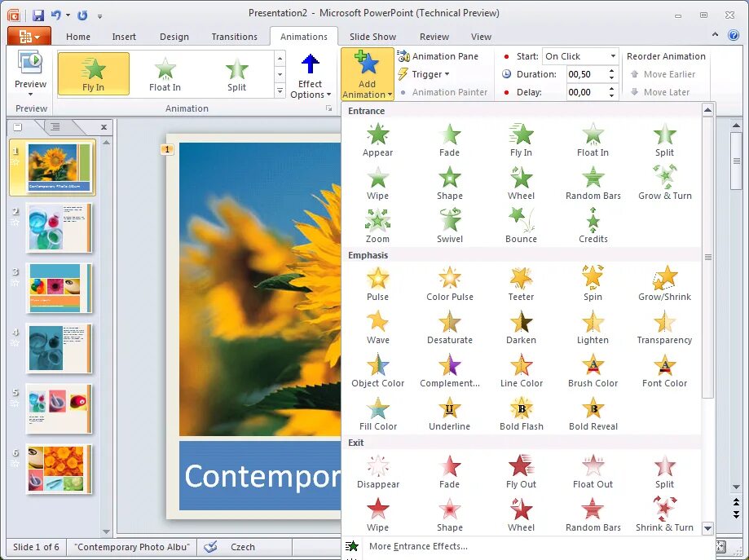749x560 pixels.
Task: Apply the Disappear exit animation
Action: point(377,472)
